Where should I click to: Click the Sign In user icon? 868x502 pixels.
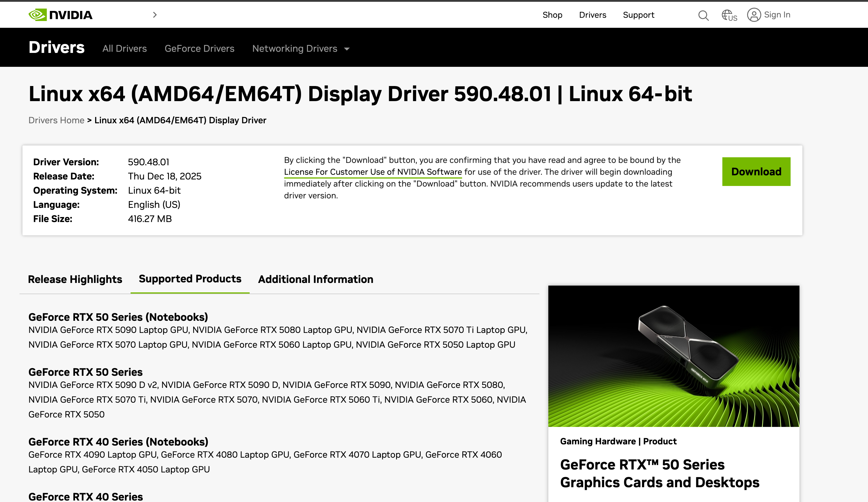tap(754, 15)
